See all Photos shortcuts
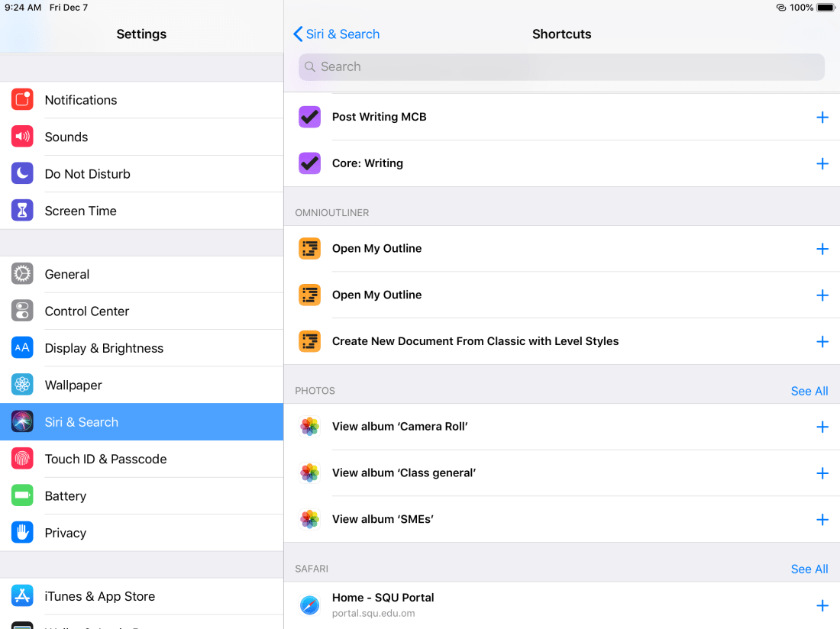This screenshot has height=629, width=840. pyautogui.click(x=809, y=391)
